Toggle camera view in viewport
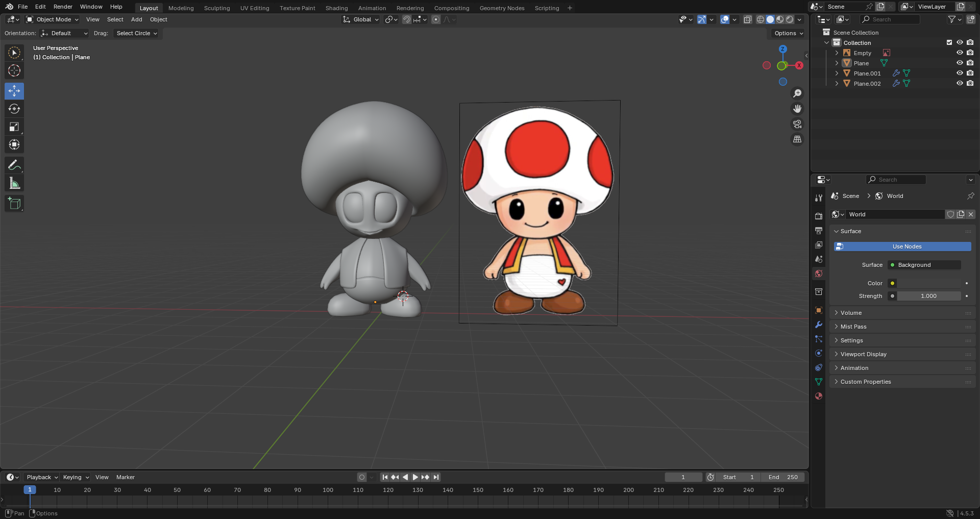Image resolution: width=980 pixels, height=519 pixels. click(797, 124)
